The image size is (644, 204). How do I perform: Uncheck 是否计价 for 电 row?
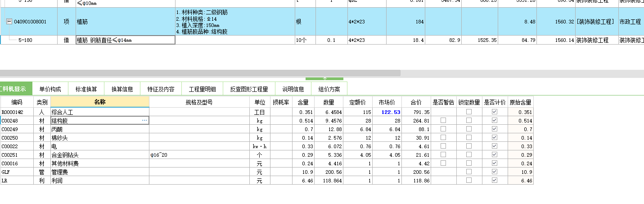(495, 146)
